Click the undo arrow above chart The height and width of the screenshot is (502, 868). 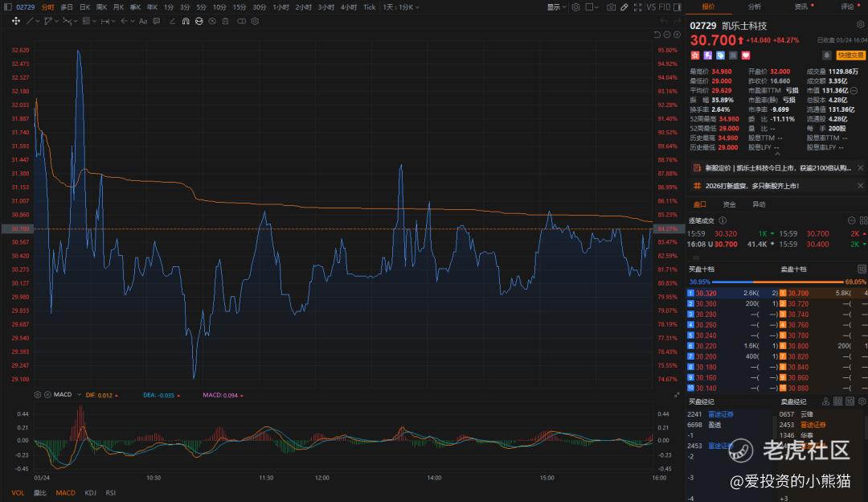click(664, 21)
